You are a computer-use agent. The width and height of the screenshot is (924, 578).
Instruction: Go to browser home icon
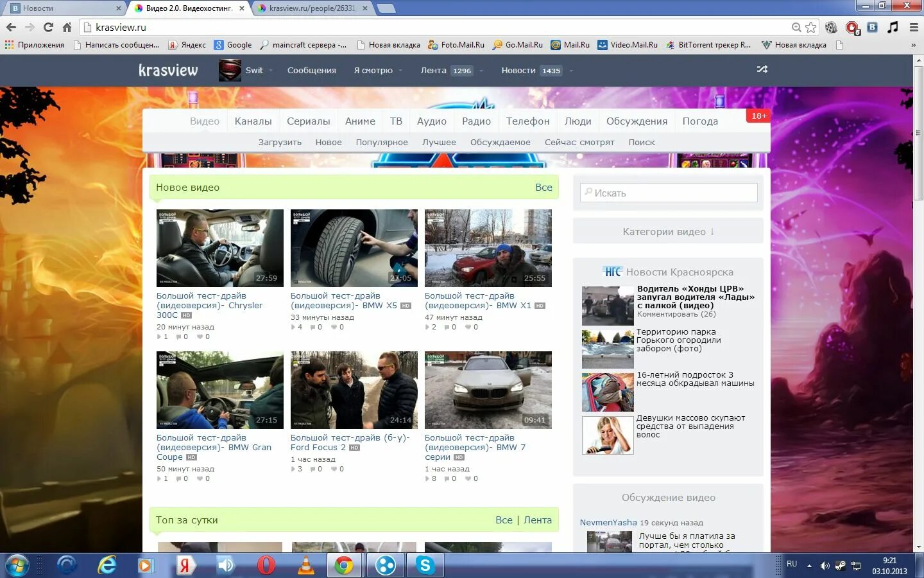point(67,27)
